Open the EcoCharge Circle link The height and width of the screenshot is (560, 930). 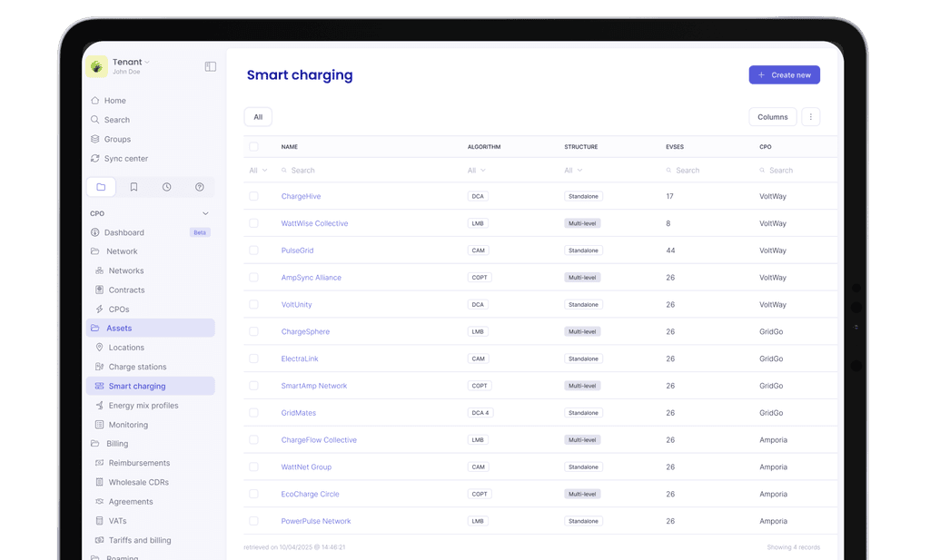coord(310,495)
